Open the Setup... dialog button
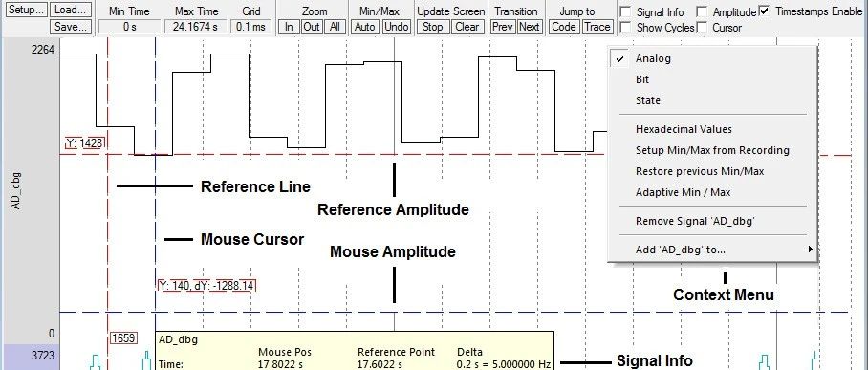This screenshot has width=868, height=370. pos(26,10)
